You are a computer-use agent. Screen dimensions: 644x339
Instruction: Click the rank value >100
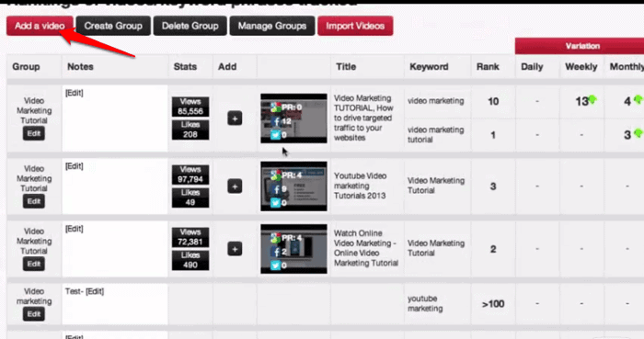point(493,304)
